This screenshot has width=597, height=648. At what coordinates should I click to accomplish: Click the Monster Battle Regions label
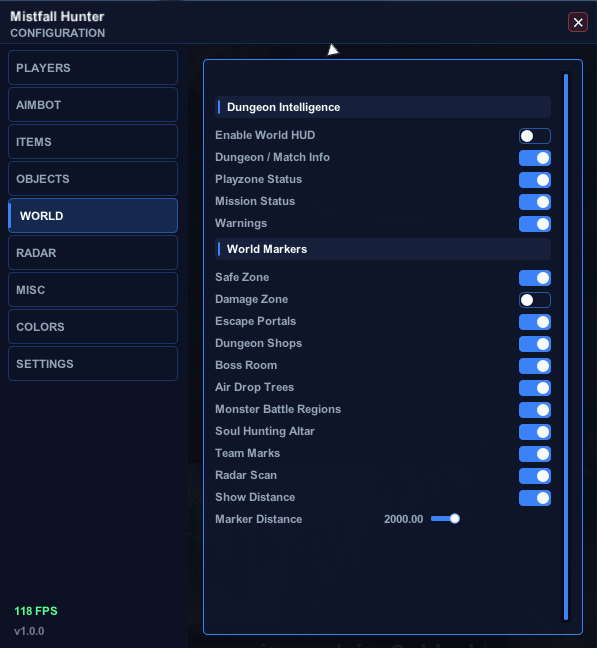coord(278,409)
